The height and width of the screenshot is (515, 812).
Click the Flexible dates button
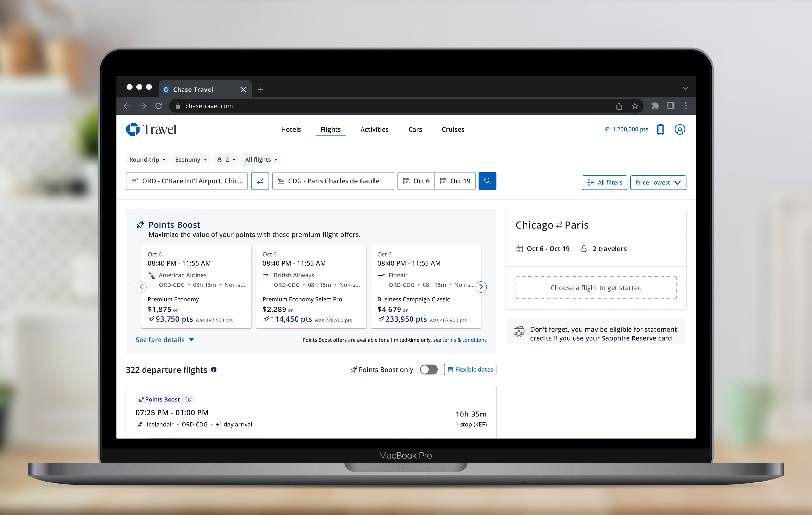point(470,370)
